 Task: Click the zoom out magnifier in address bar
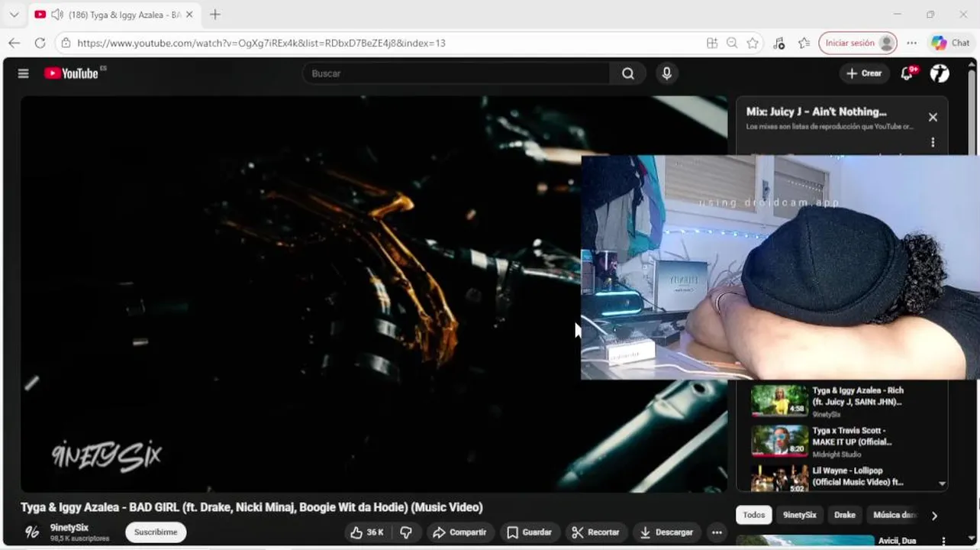pyautogui.click(x=732, y=43)
